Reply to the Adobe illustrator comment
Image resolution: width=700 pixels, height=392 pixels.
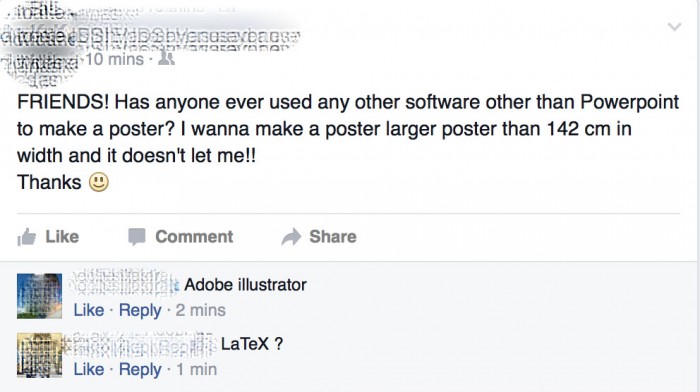click(140, 310)
